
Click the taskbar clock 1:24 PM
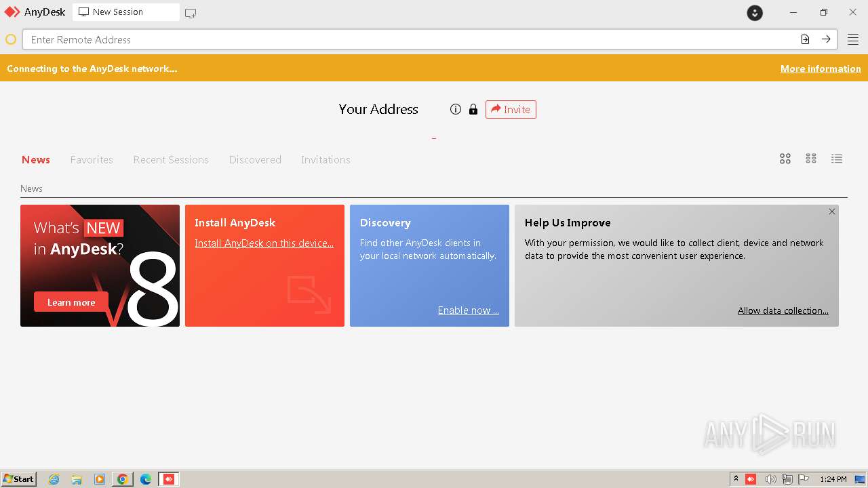[833, 479]
